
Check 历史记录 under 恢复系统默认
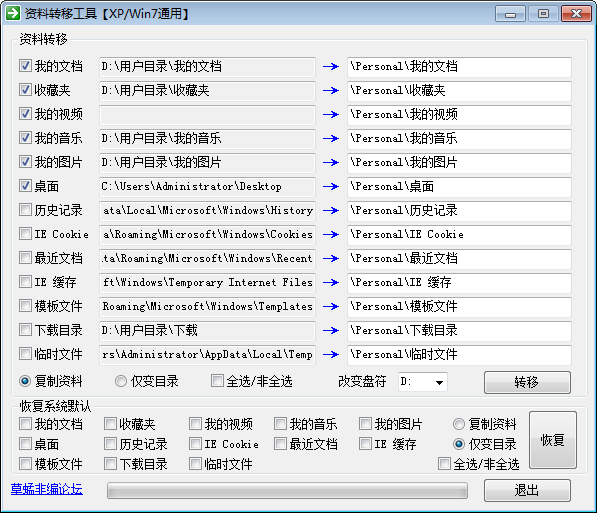(110, 444)
